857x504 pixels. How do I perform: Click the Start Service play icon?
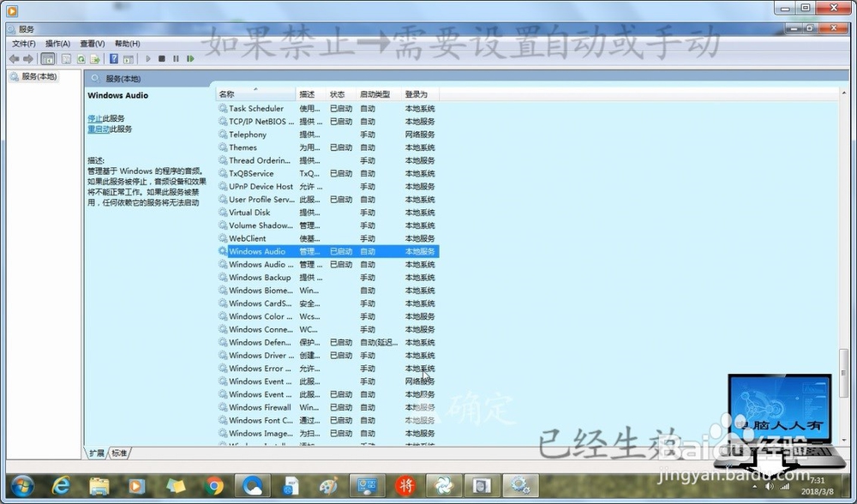(147, 58)
